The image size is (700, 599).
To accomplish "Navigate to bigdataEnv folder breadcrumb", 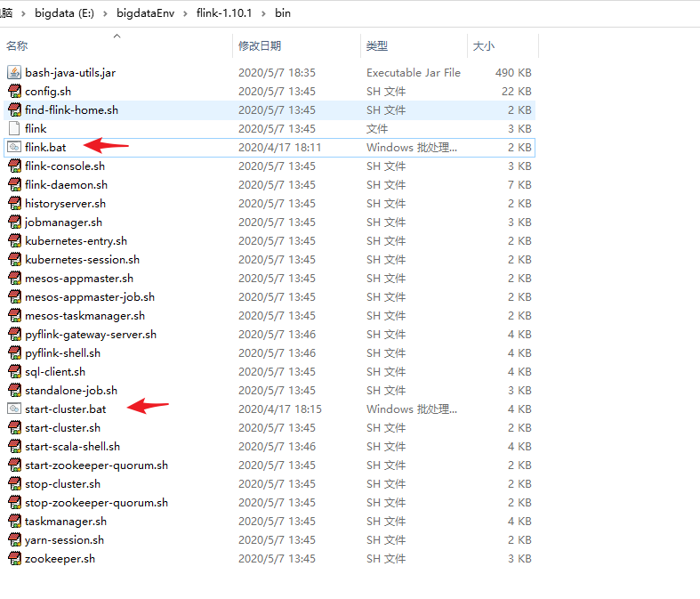I will (x=146, y=13).
